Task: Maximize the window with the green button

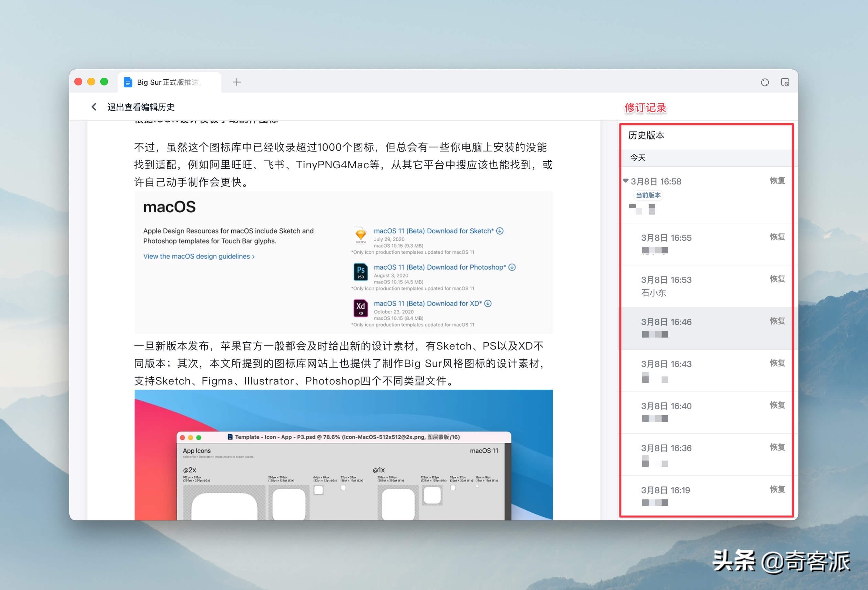Action: [104, 82]
